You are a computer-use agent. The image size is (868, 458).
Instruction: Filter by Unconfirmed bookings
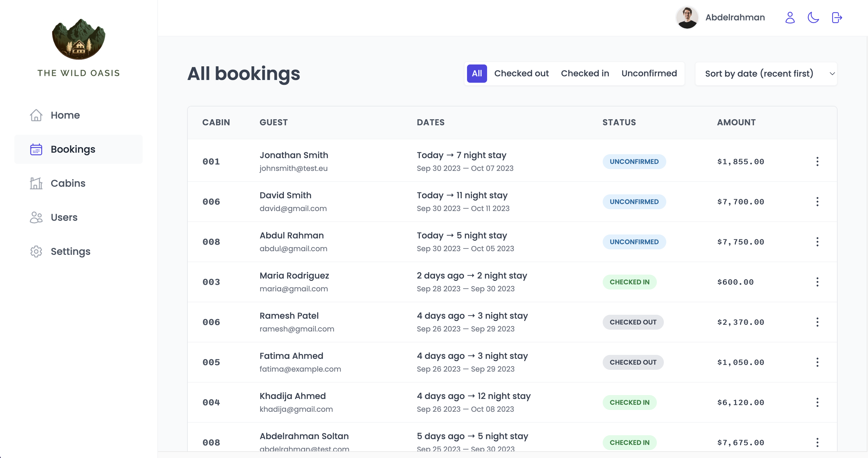649,73
